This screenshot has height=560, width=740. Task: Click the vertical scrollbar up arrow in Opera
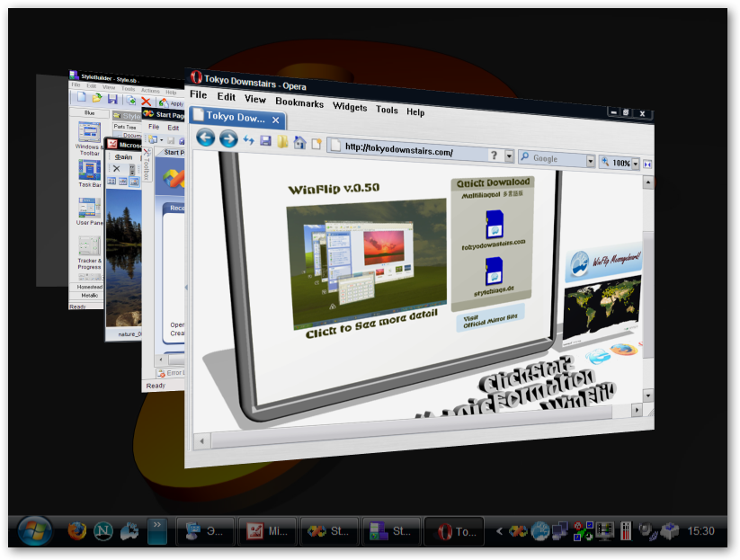pyautogui.click(x=648, y=182)
